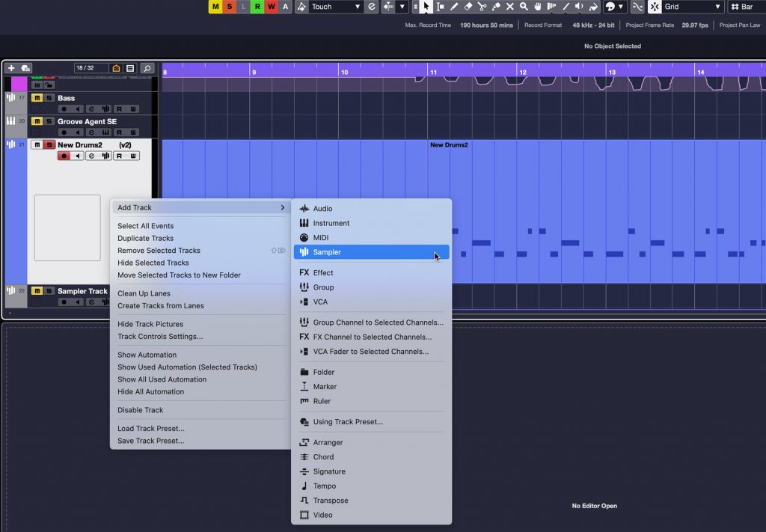This screenshot has height=532, width=766.
Task: Disable Solo on the New Drums2 track
Action: [x=50, y=145]
